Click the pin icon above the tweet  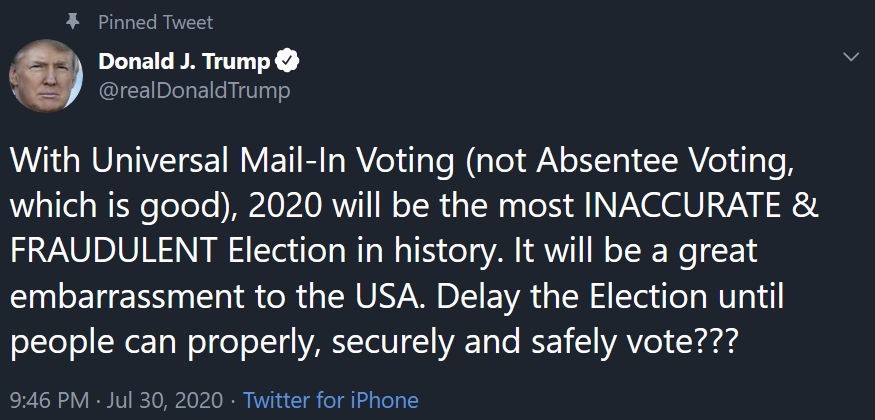coord(73,21)
